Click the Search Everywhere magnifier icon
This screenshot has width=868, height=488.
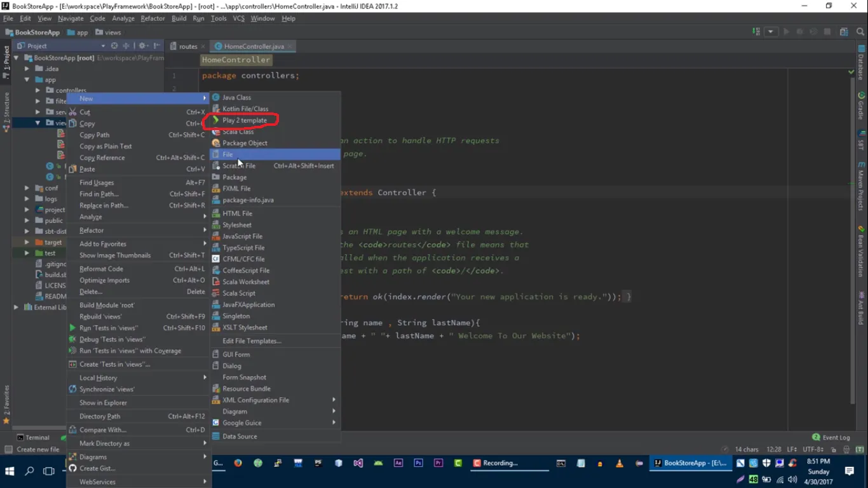coord(860,32)
